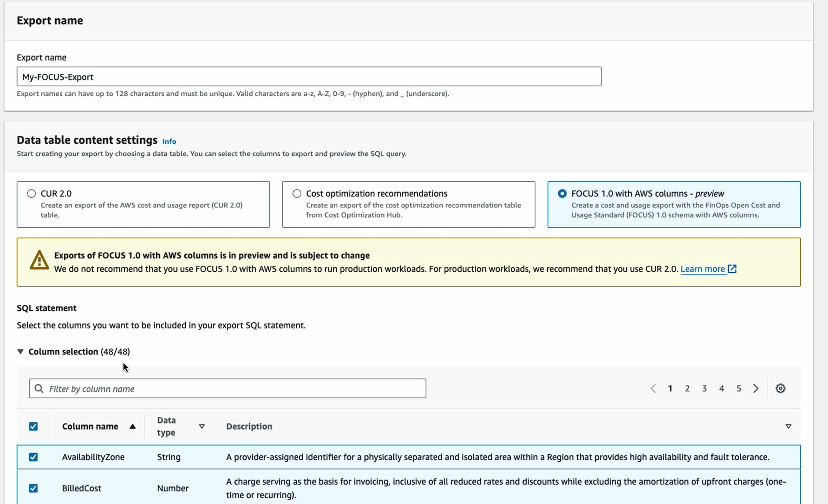This screenshot has height=504, width=828.
Task: Sort by Data type arrow
Action: coord(202,426)
